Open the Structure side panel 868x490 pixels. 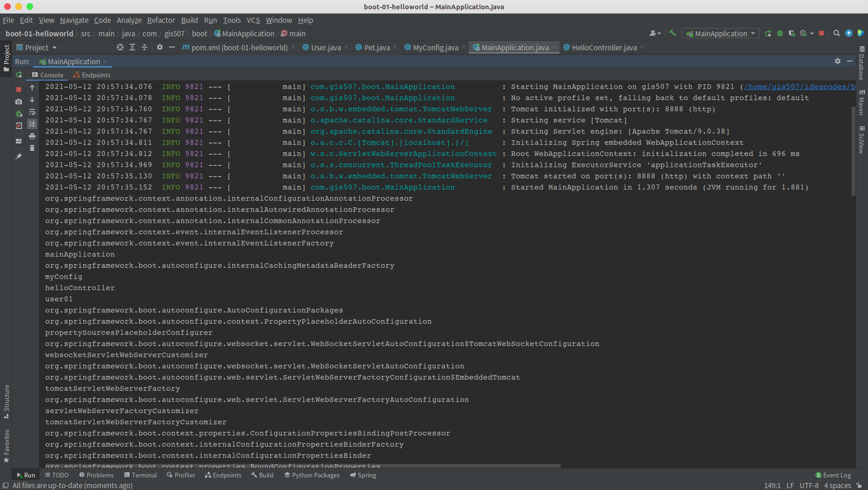tap(7, 401)
